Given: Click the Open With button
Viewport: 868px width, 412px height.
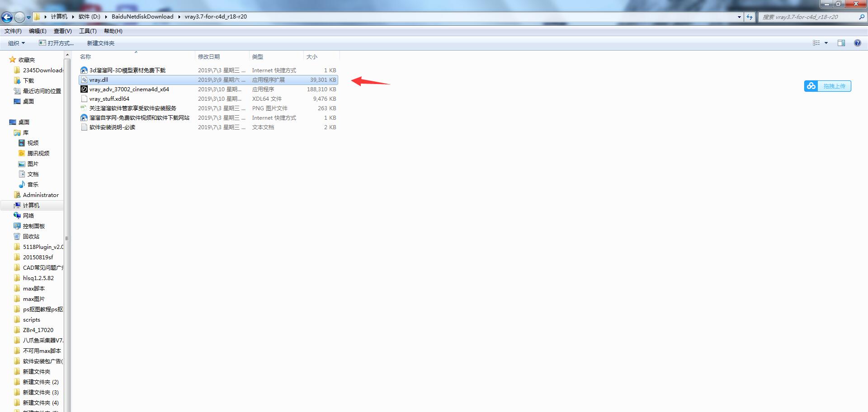Looking at the screenshot, I should 57,43.
